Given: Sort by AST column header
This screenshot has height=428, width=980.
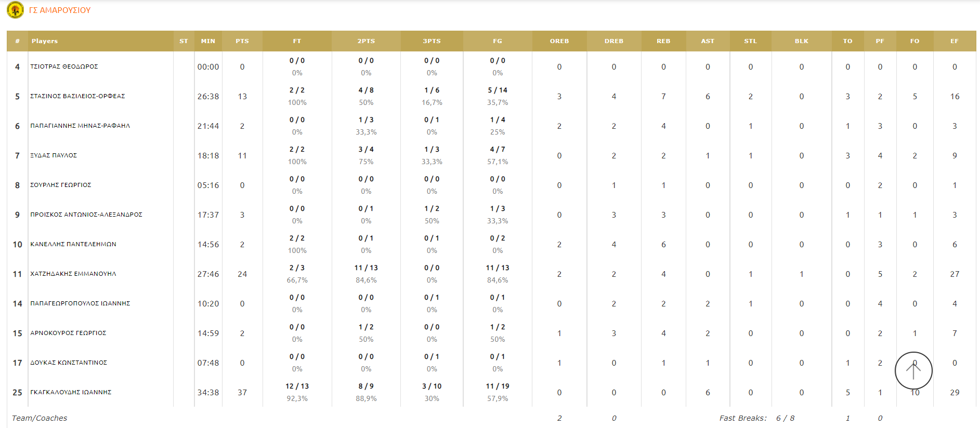Looking at the screenshot, I should 708,41.
